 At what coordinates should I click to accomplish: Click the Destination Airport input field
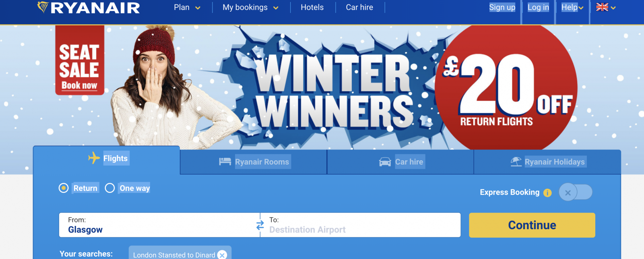tap(361, 225)
